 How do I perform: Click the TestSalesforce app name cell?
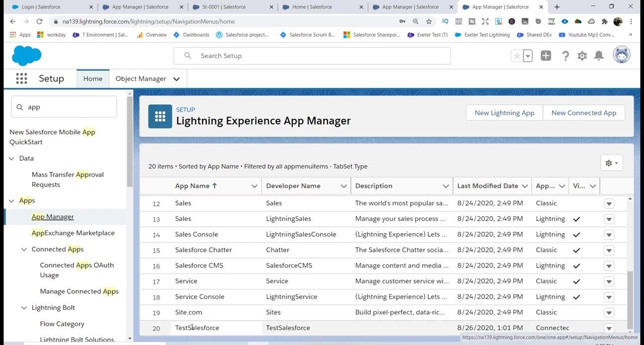tap(197, 328)
